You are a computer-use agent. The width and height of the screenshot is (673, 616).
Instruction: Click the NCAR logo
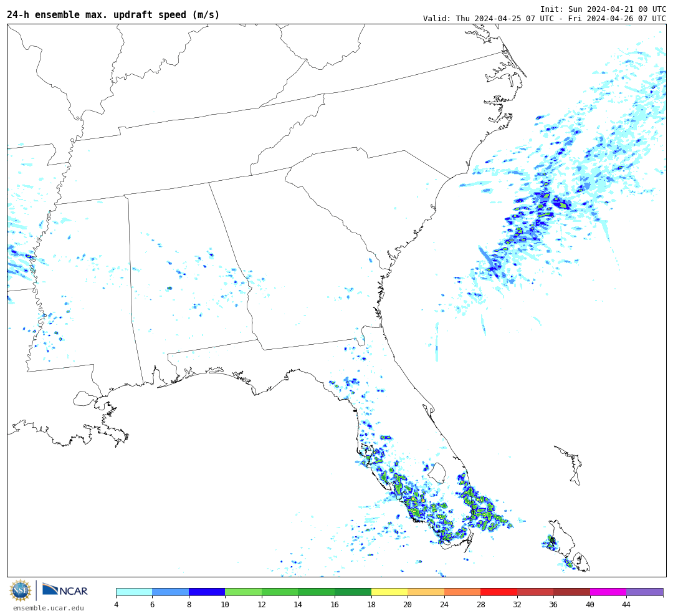(x=65, y=590)
